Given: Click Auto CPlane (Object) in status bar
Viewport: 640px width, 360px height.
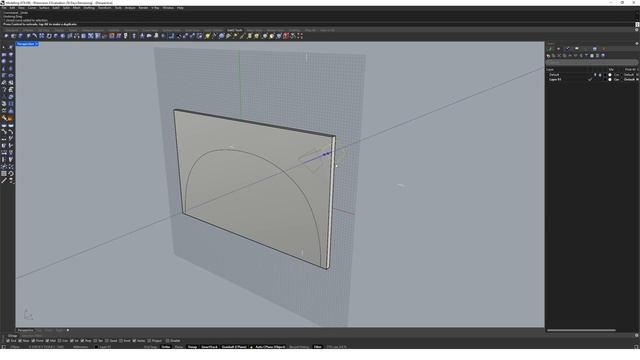Looking at the screenshot, I should click(x=269, y=347).
